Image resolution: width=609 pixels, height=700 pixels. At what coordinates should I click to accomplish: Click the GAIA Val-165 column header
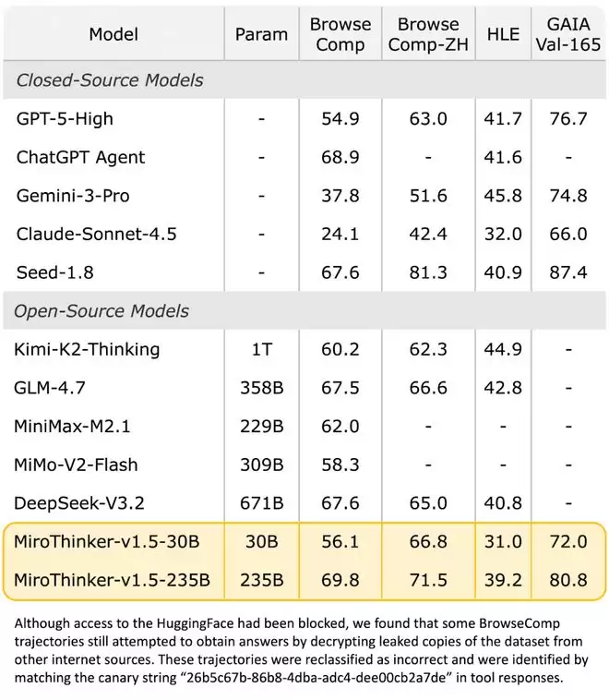[567, 34]
